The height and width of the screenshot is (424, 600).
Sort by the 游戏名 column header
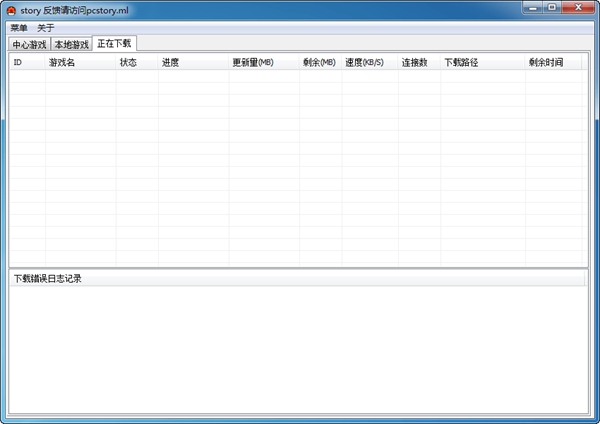click(80, 62)
